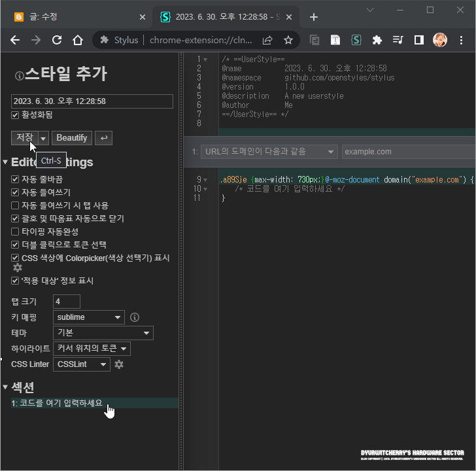Click the Stylus extension puzzle icon in address bar
Screen dimensions: 476x471
click(x=105, y=40)
